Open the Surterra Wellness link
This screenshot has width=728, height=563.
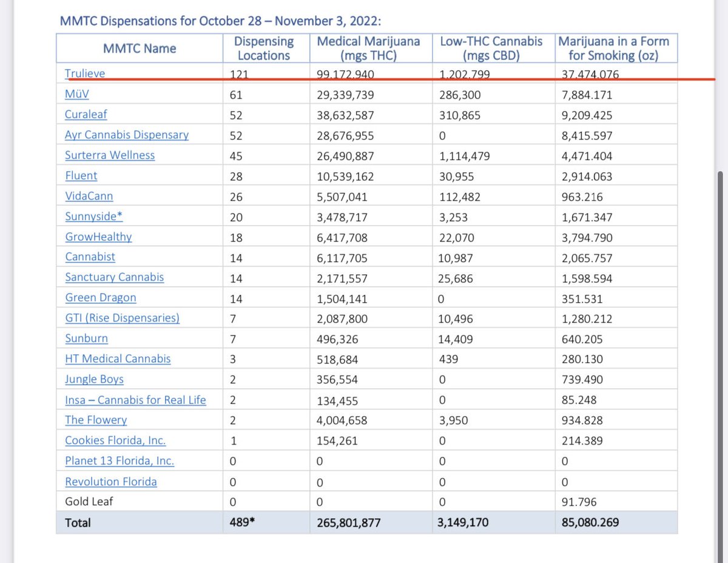click(x=110, y=155)
